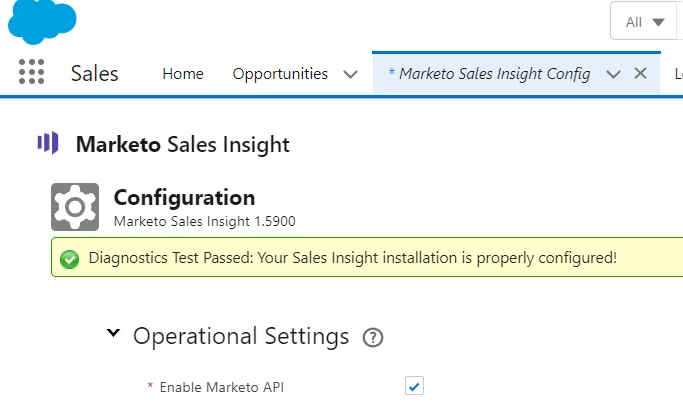Open help icon beside Operational Settings
Screen dimensions: 683x410
click(374, 336)
